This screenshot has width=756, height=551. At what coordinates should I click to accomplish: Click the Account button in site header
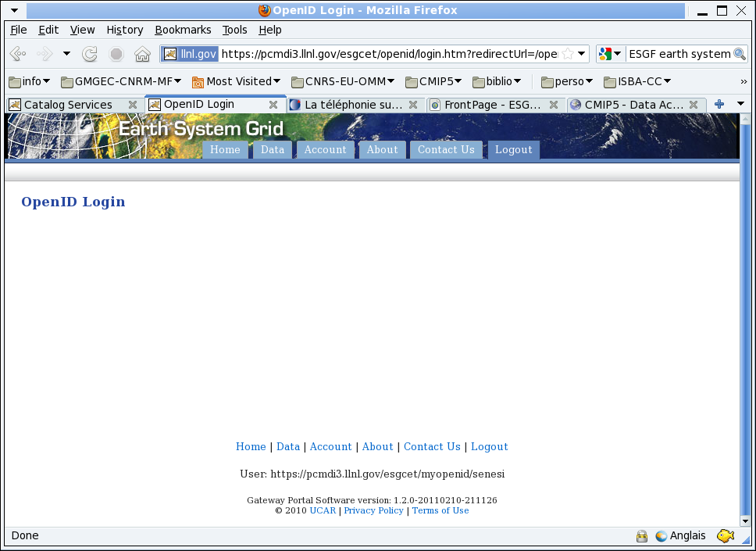pyautogui.click(x=325, y=150)
